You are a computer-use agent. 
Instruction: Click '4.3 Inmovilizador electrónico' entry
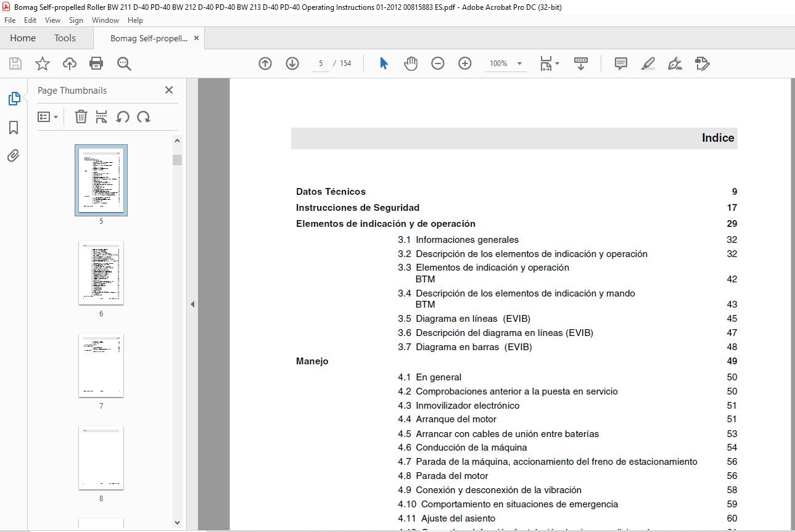[459, 406]
